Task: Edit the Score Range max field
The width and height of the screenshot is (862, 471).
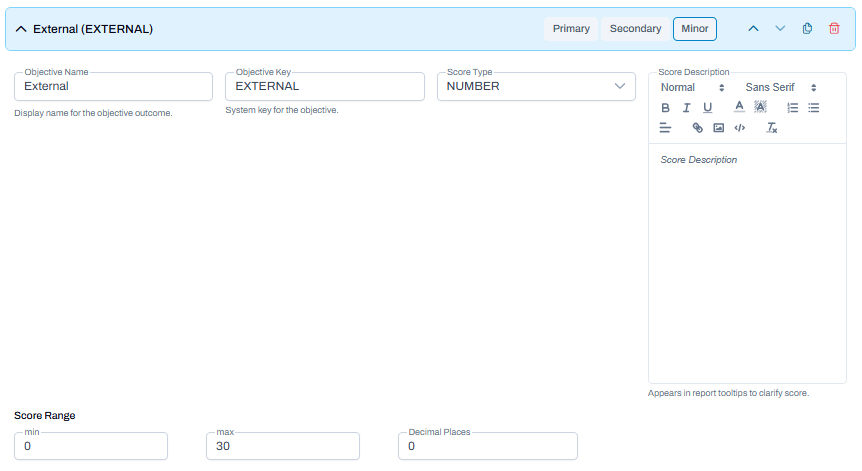Action: pyautogui.click(x=283, y=446)
